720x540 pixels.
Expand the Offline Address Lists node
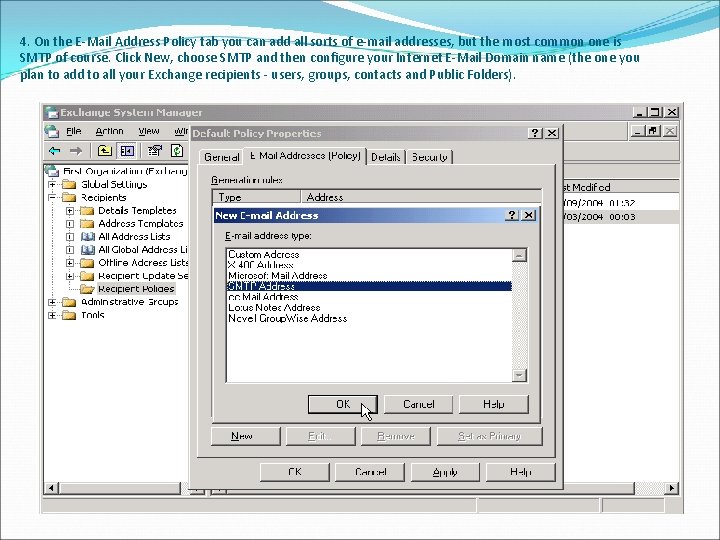click(x=70, y=263)
